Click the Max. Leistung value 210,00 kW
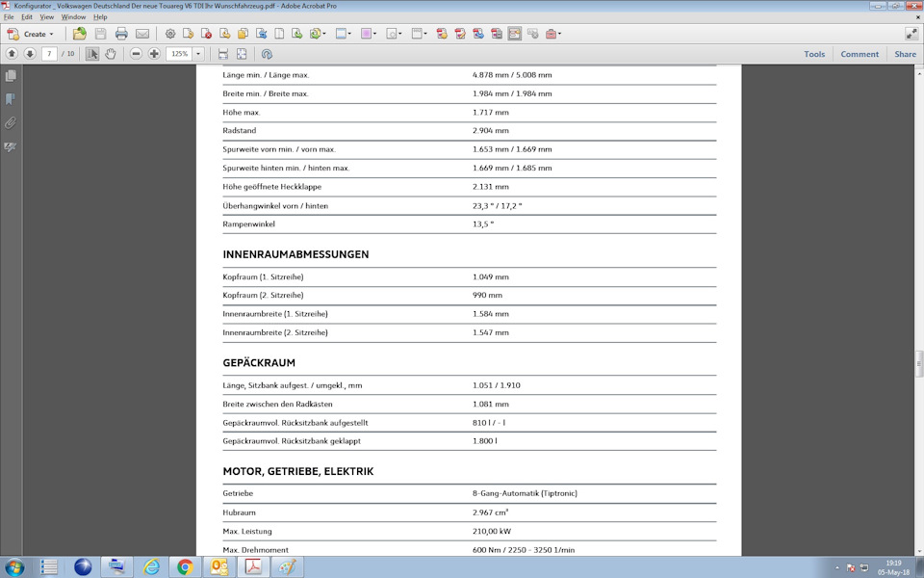This screenshot has height=578, width=924. (492, 531)
